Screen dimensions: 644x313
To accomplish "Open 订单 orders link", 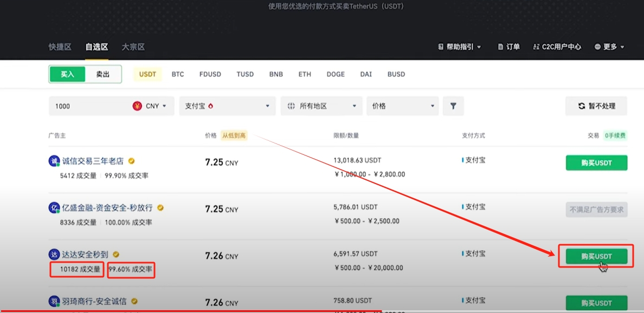I will click(509, 47).
